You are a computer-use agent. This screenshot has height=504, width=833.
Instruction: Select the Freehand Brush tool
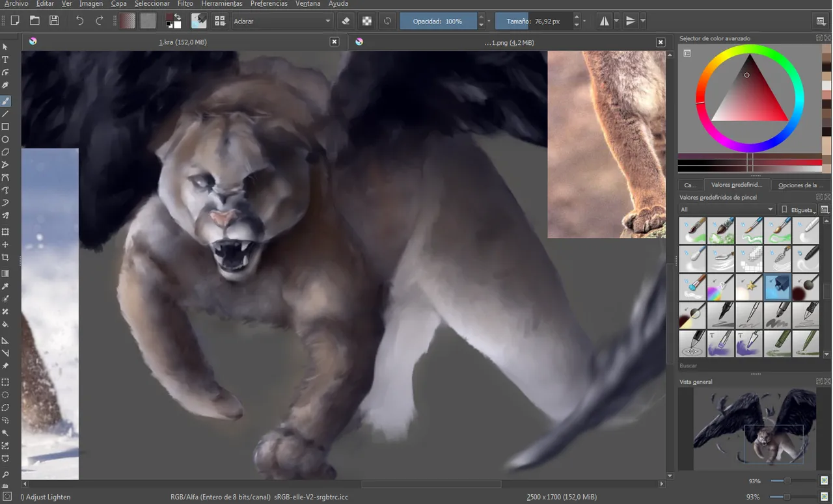pos(5,101)
